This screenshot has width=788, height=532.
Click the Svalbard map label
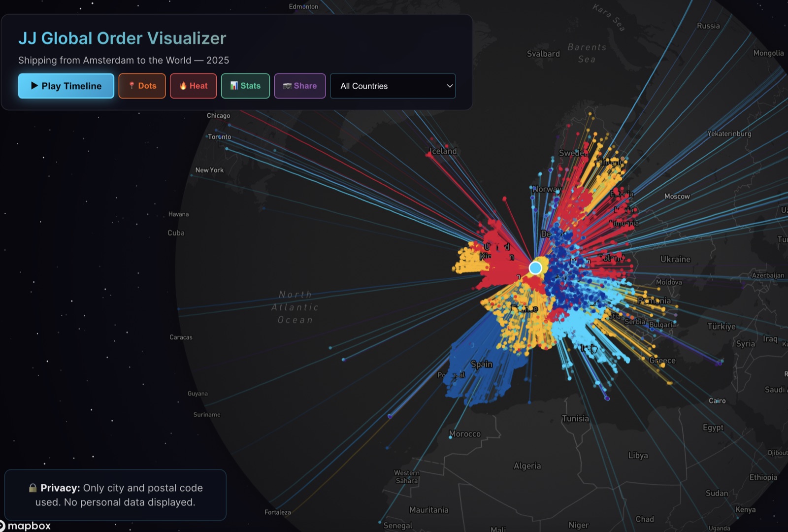[x=543, y=54]
